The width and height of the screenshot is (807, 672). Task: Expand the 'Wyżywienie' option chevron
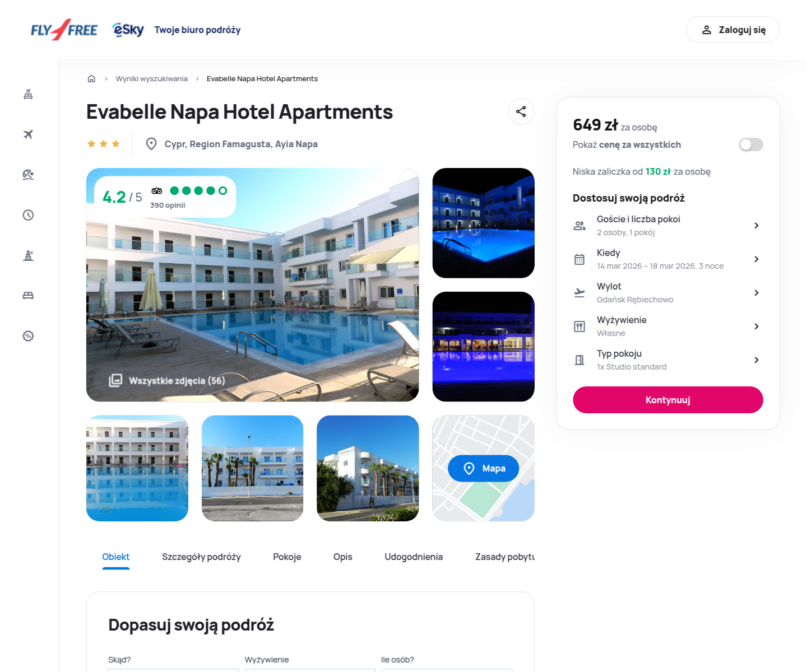(x=757, y=326)
